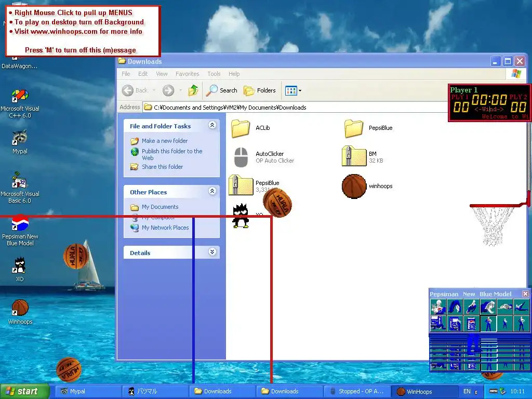Open the Favorites menu
This screenshot has height=399, width=532.
click(x=187, y=74)
